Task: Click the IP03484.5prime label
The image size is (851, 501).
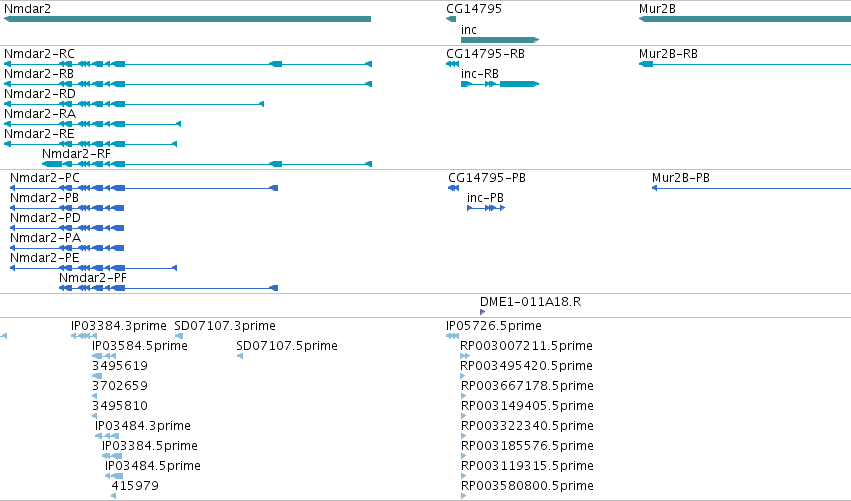Action: coord(153,466)
